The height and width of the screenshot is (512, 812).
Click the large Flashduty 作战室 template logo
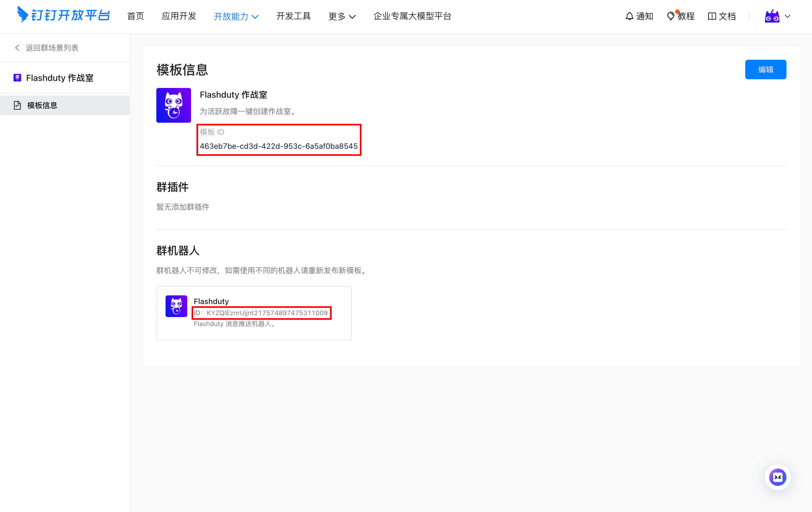click(x=174, y=105)
